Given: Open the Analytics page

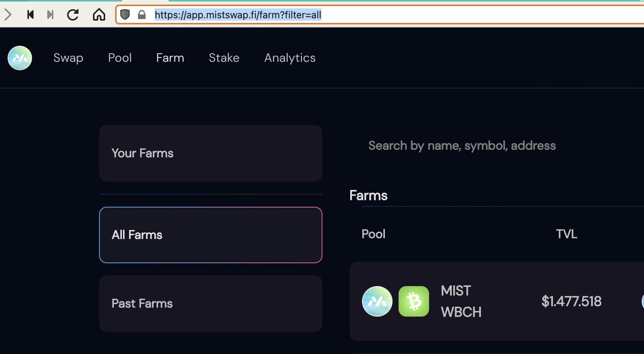Looking at the screenshot, I should [290, 58].
